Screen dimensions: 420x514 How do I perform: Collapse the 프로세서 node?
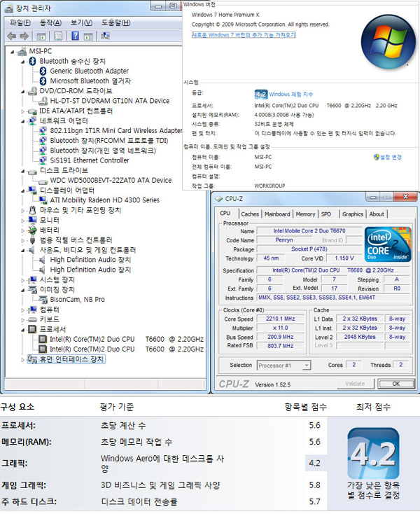click(x=22, y=330)
